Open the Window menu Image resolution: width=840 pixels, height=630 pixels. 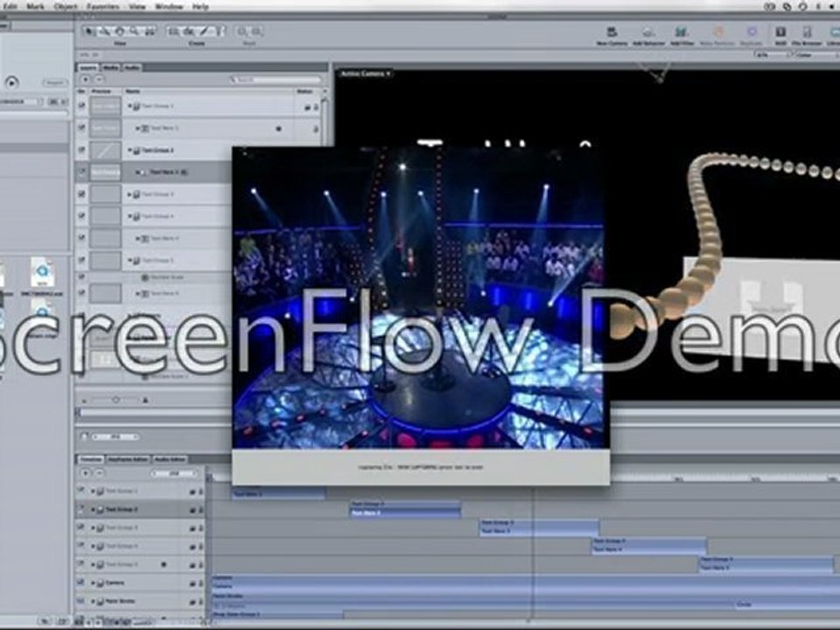[169, 6]
